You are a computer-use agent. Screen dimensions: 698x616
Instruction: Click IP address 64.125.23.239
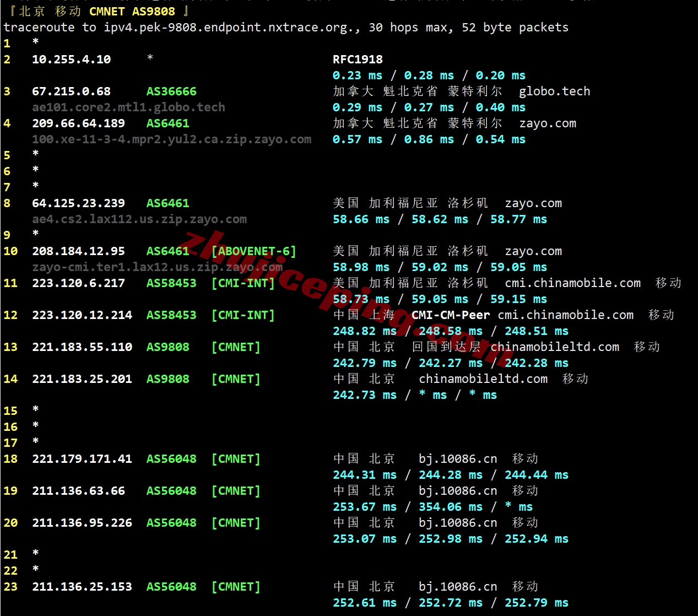point(79,203)
